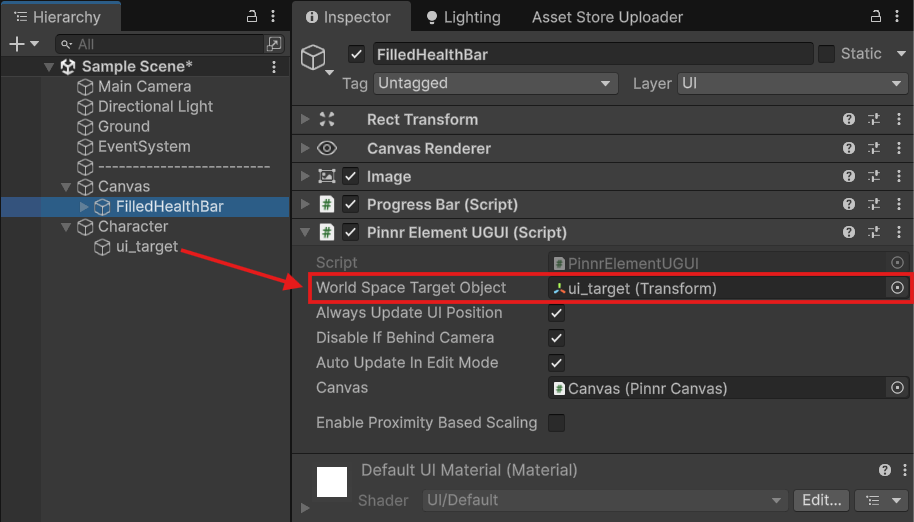Open Sample Scene options menu
914x522 pixels.
274,66
